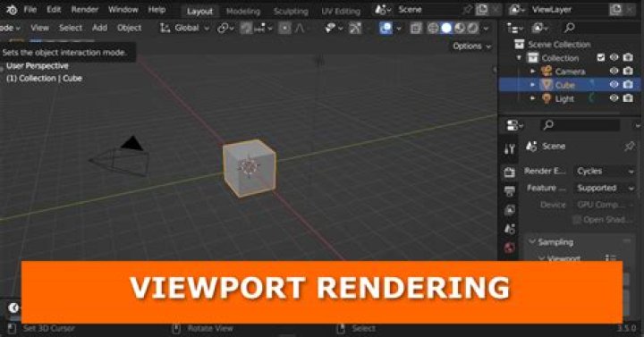Expand the Cube outliner item
Image resolution: width=644 pixels, height=337 pixels.
click(533, 85)
